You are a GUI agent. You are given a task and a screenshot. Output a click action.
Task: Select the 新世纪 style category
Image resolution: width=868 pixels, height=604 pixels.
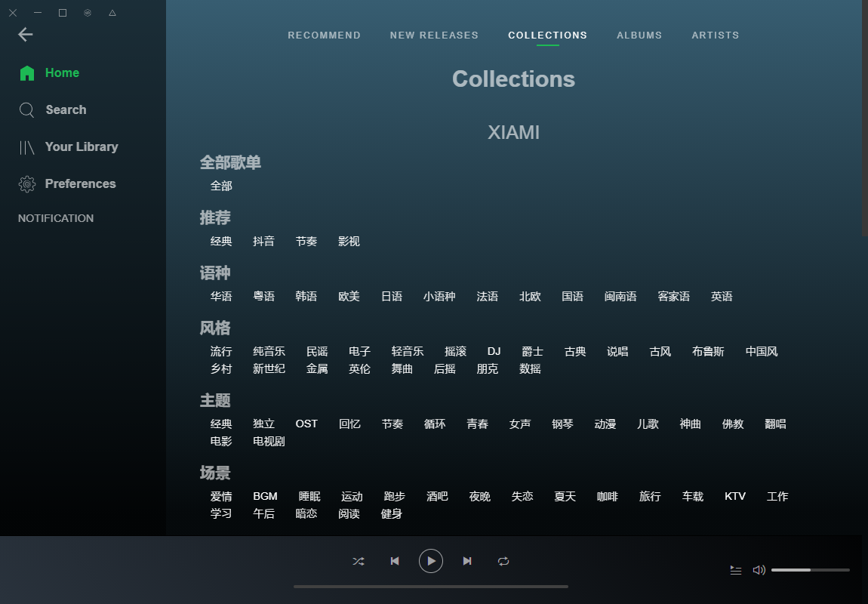pyautogui.click(x=269, y=369)
